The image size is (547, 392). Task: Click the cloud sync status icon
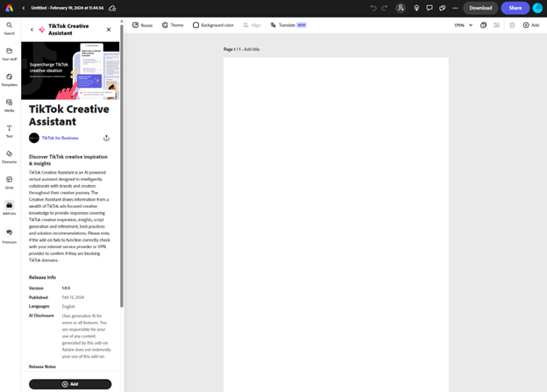[112, 8]
